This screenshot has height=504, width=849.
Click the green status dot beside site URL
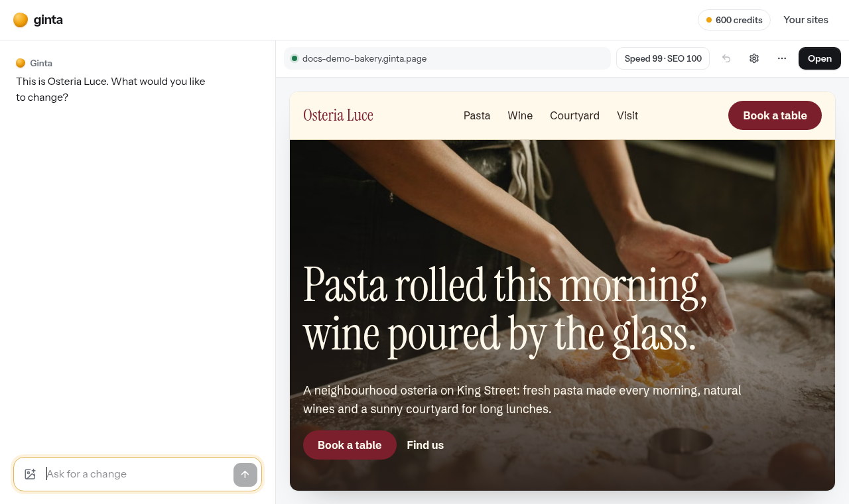click(294, 58)
